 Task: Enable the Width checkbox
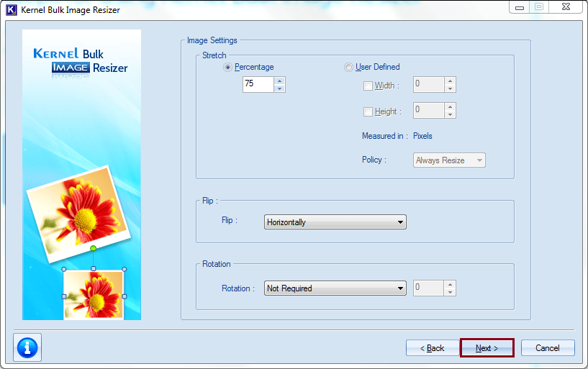click(368, 86)
